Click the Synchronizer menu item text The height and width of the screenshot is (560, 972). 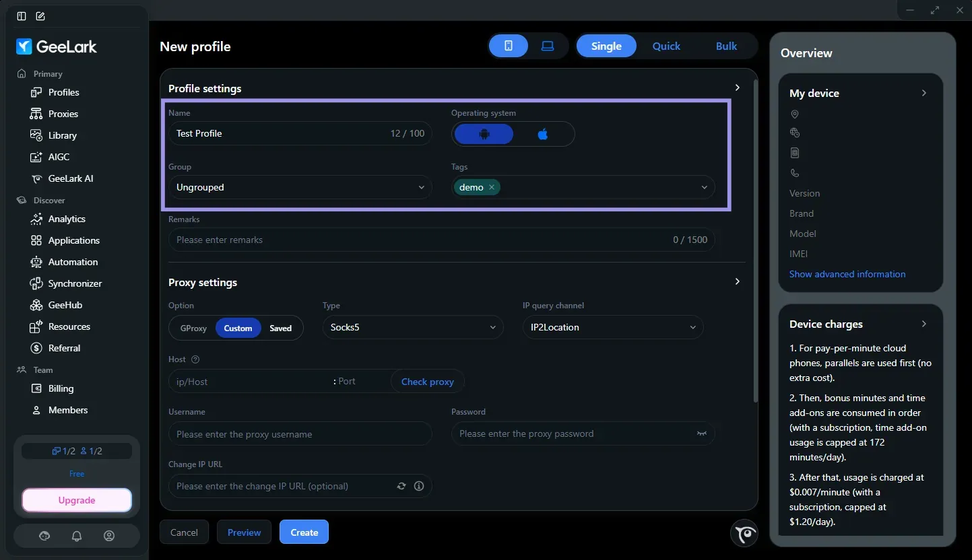point(75,283)
